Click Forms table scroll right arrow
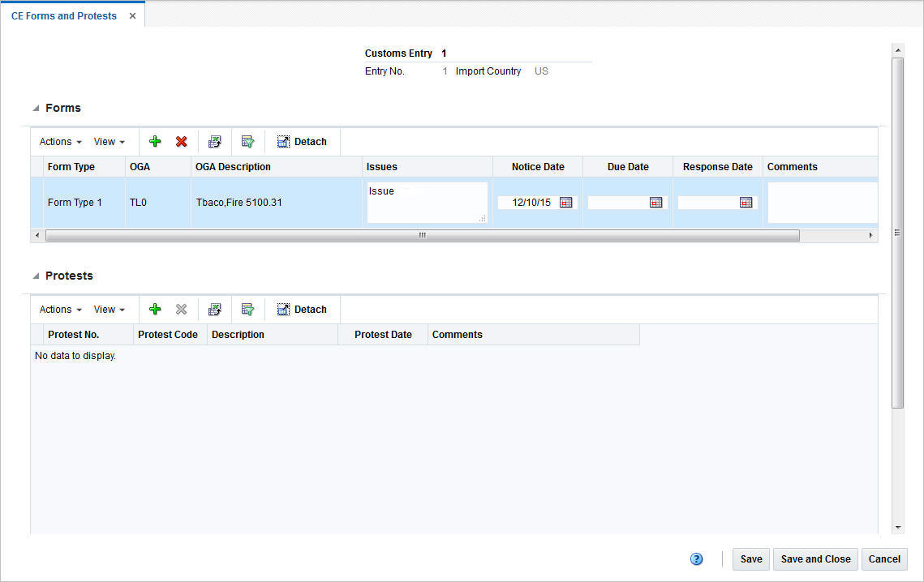The height and width of the screenshot is (582, 924). pyautogui.click(x=871, y=235)
